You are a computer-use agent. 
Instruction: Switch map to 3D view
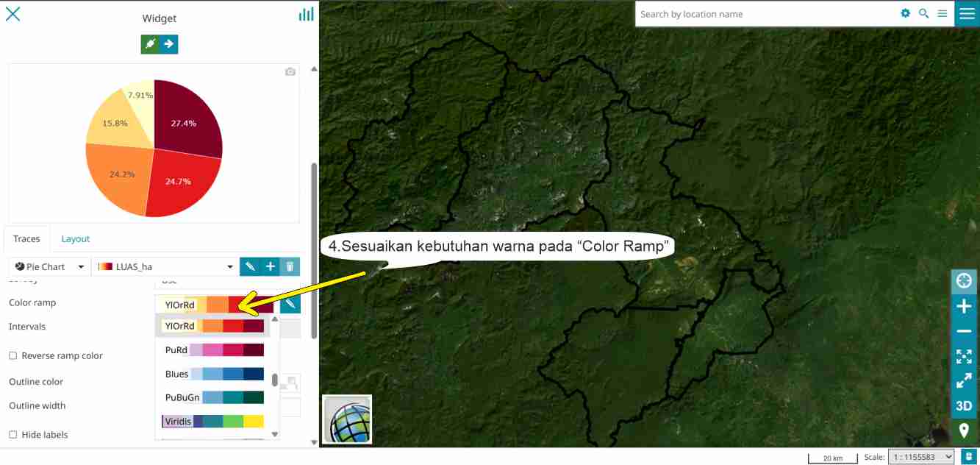click(x=963, y=406)
